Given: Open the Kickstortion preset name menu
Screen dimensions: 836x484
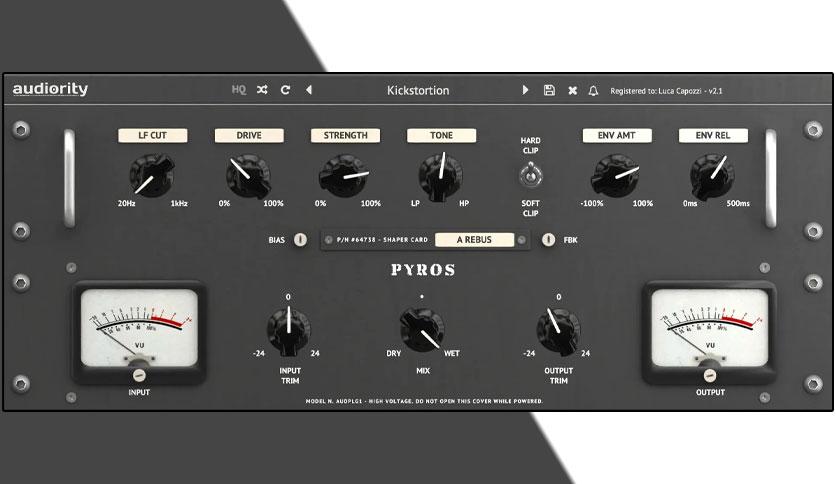Looking at the screenshot, I should pos(418,91).
